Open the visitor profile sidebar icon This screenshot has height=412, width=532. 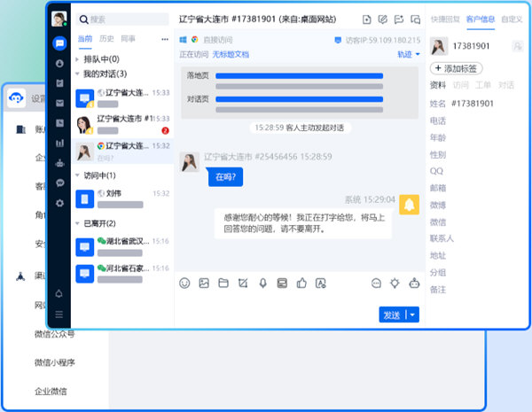[59, 64]
